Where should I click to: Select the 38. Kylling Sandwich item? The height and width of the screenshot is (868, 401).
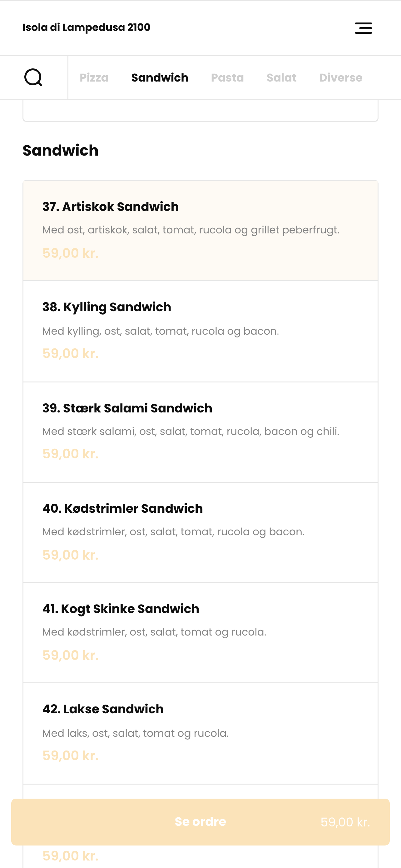click(x=200, y=331)
